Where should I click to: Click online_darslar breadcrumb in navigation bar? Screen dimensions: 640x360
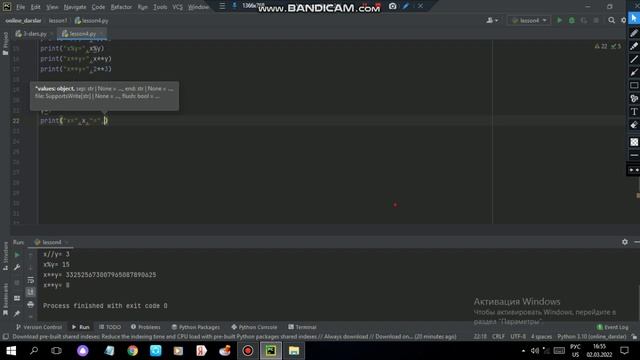coord(23,20)
